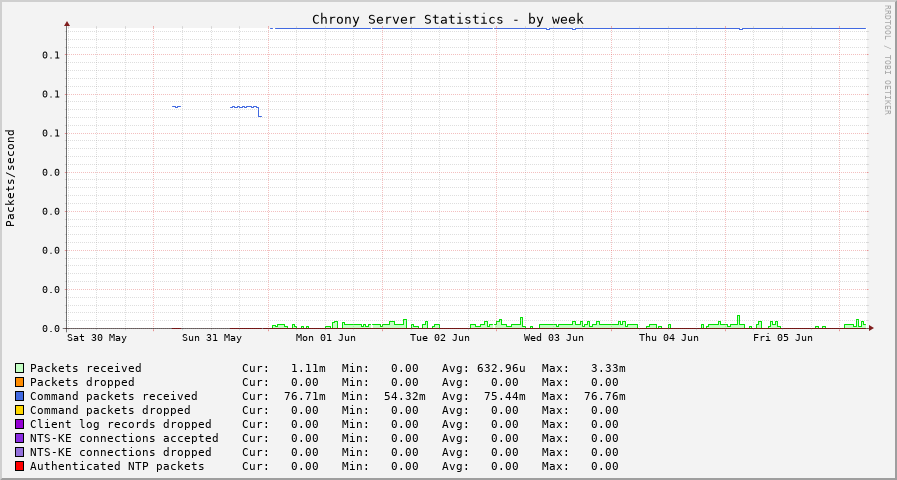Click the Wed 03 Jun date label
The width and height of the screenshot is (897, 480).
(554, 338)
